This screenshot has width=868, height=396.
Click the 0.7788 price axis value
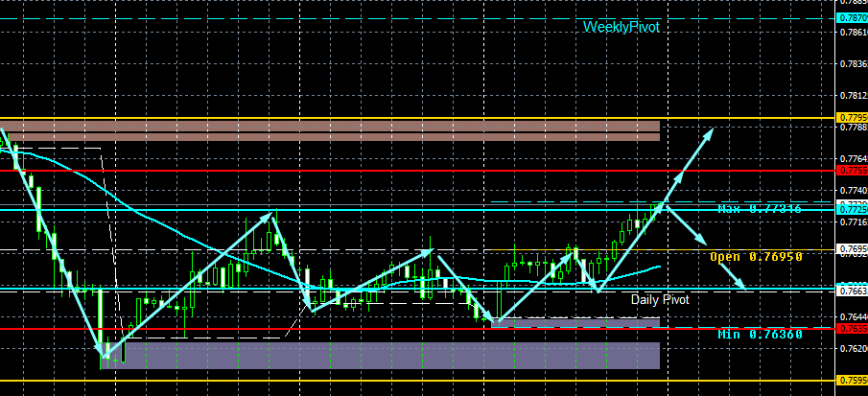[853, 128]
